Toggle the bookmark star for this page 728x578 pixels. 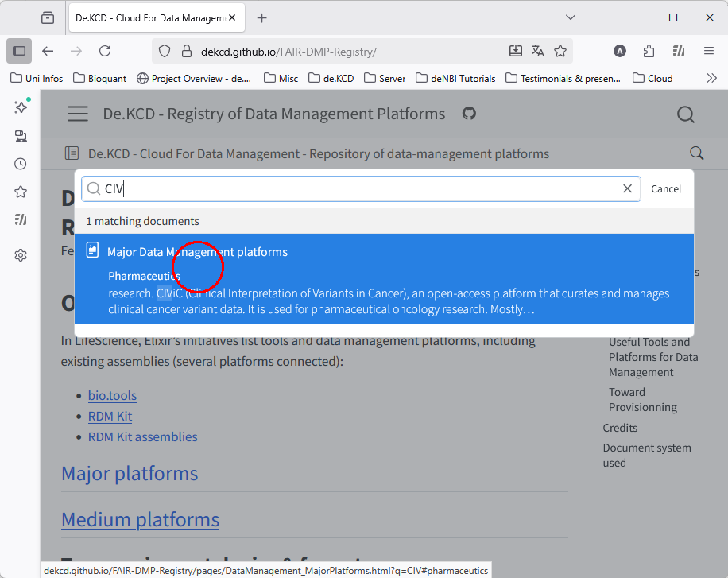(560, 51)
